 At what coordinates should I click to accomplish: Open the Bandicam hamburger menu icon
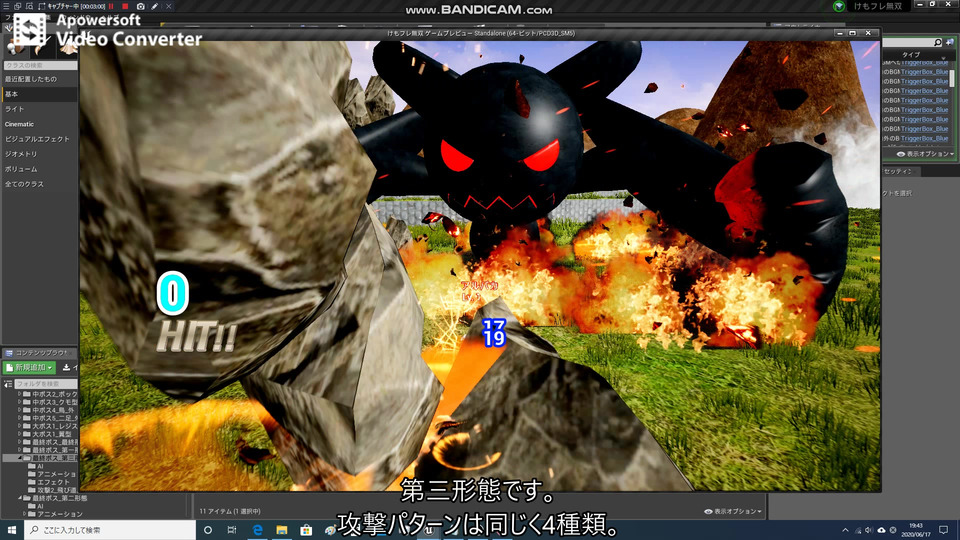coord(6,6)
